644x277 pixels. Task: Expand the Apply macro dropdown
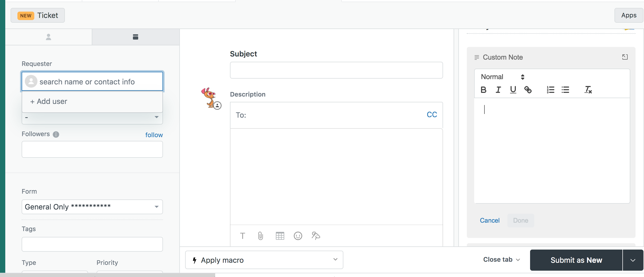tap(264, 260)
